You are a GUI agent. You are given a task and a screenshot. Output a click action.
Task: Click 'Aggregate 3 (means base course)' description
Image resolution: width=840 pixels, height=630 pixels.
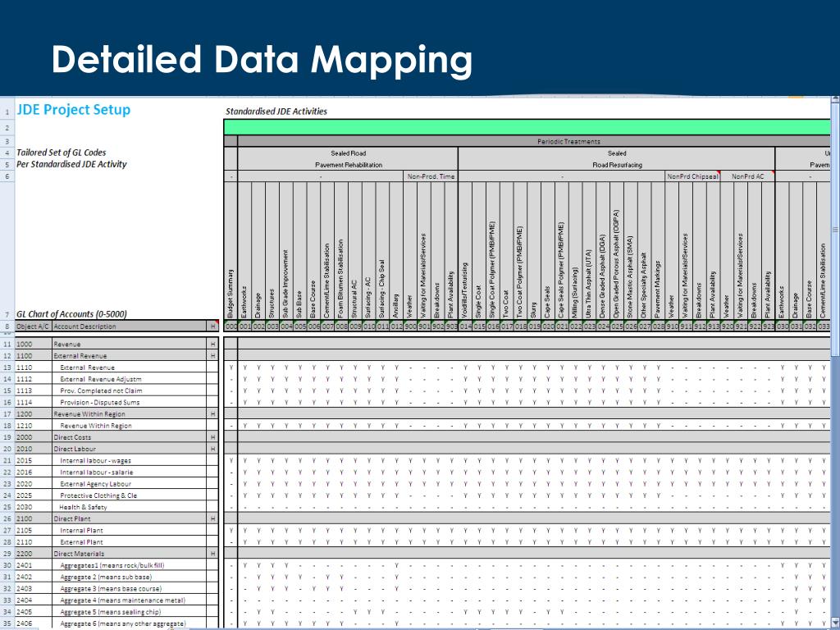click(111, 589)
